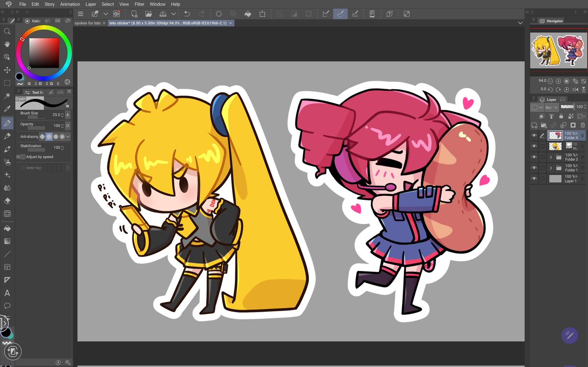Select the Move layer tool
Image resolution: width=588 pixels, height=367 pixels.
[x=7, y=70]
